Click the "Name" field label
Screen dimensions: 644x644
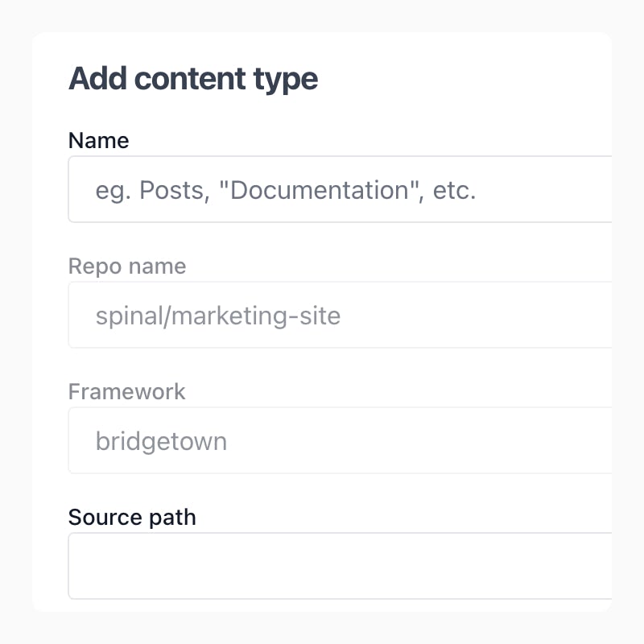coord(98,141)
